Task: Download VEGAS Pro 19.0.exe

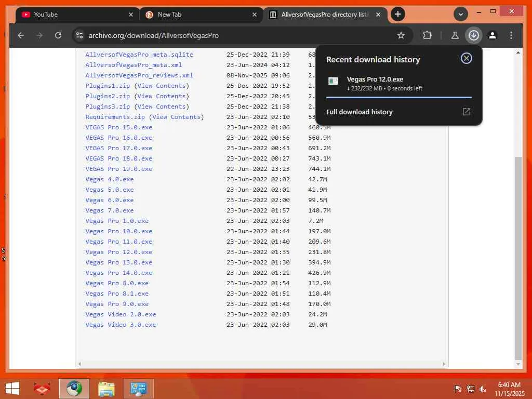Action: click(x=119, y=169)
